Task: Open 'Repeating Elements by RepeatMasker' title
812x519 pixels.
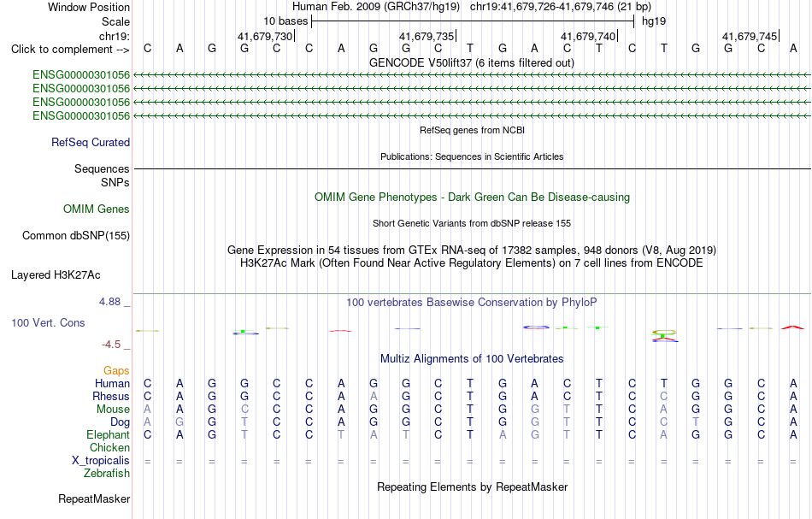Action: click(473, 487)
